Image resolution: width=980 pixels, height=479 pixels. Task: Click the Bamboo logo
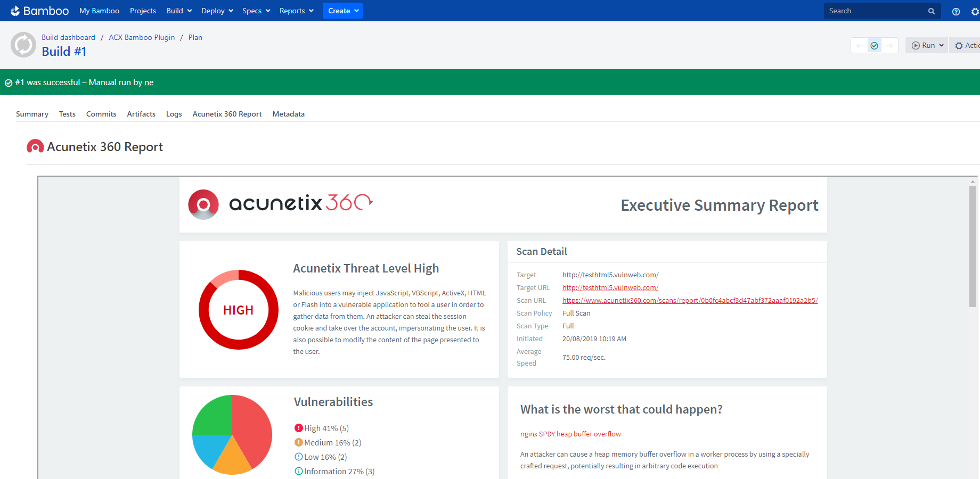tap(40, 11)
